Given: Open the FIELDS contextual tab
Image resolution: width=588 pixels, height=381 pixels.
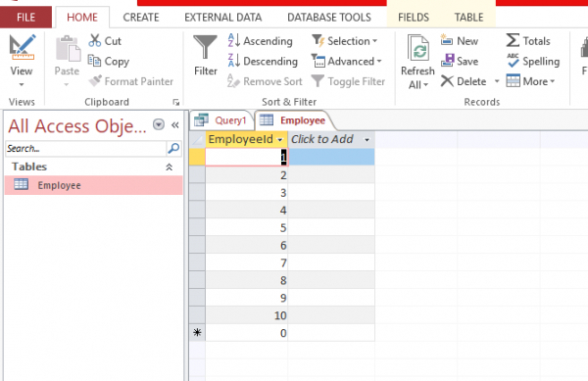Looking at the screenshot, I should point(414,18).
